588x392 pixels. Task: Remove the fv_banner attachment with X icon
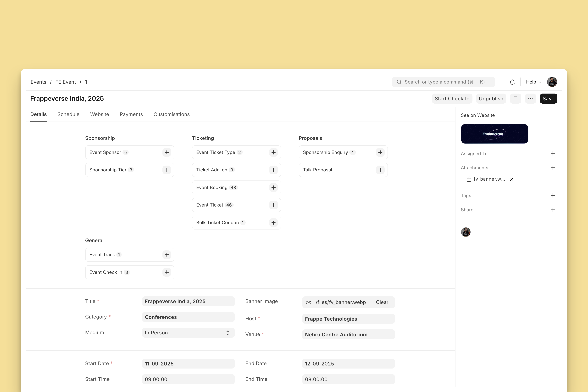511,179
